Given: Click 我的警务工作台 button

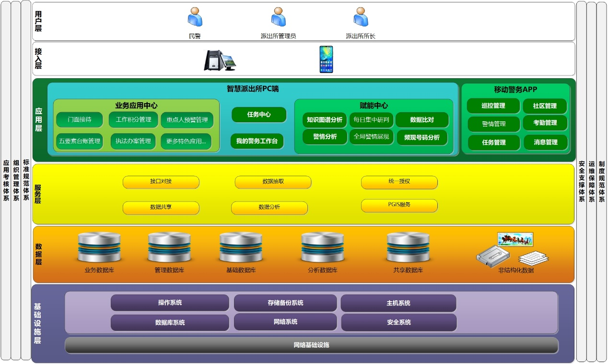Looking at the screenshot, I should [x=257, y=141].
